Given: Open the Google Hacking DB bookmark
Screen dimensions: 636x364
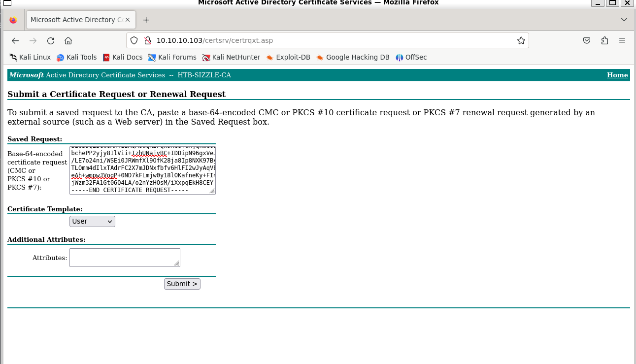Looking at the screenshot, I should 353,57.
